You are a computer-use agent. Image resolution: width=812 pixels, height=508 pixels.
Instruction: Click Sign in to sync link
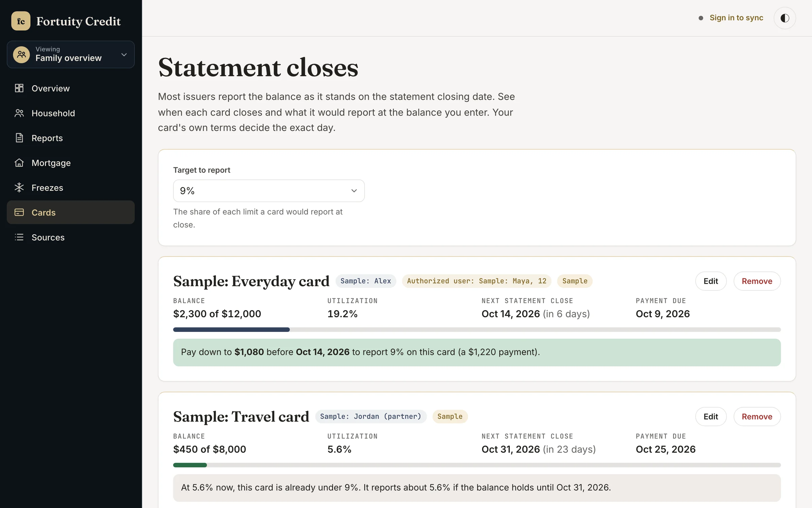736,18
